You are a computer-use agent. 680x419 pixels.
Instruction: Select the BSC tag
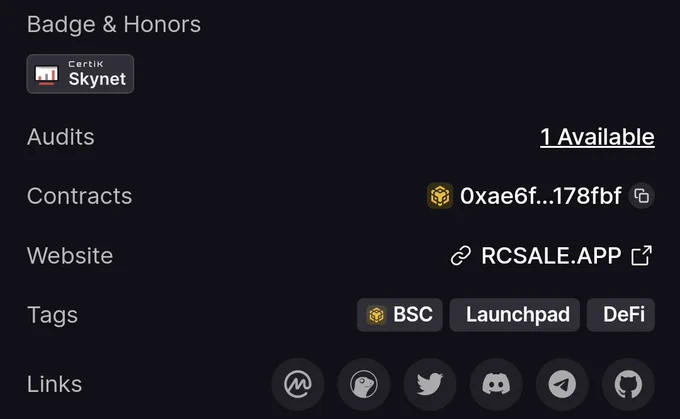tap(400, 314)
